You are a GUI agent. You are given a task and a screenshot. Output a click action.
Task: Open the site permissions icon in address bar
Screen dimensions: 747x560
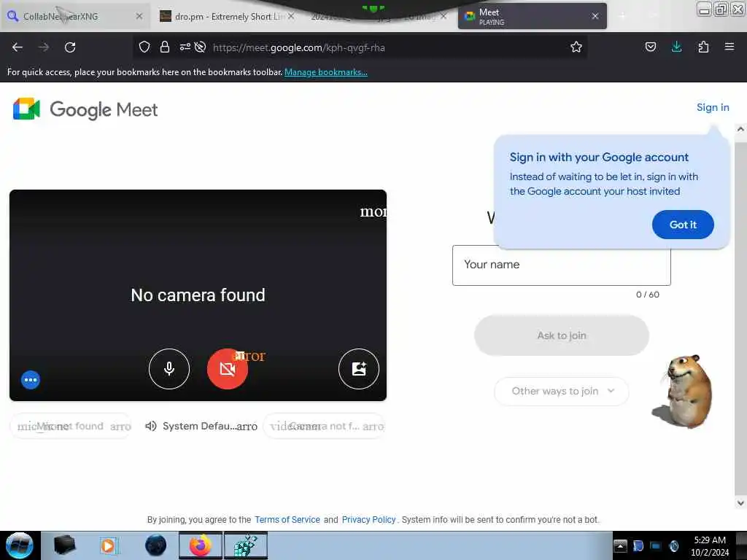(185, 47)
